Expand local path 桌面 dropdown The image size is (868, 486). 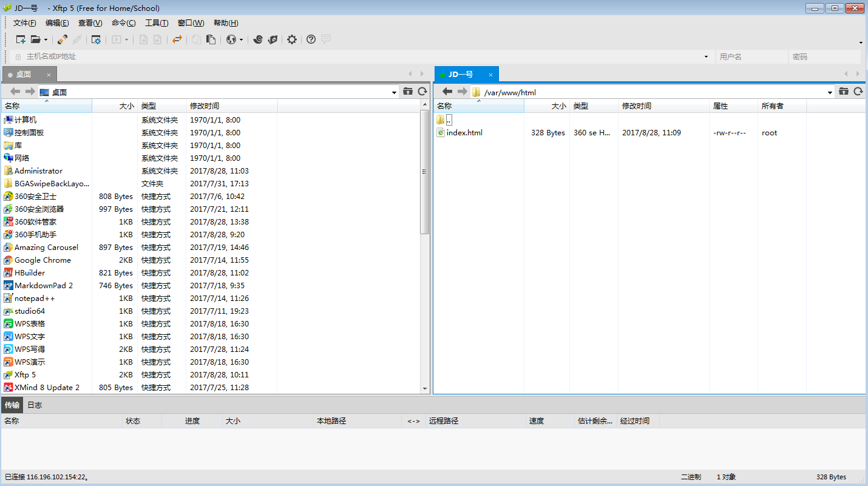[x=395, y=92]
